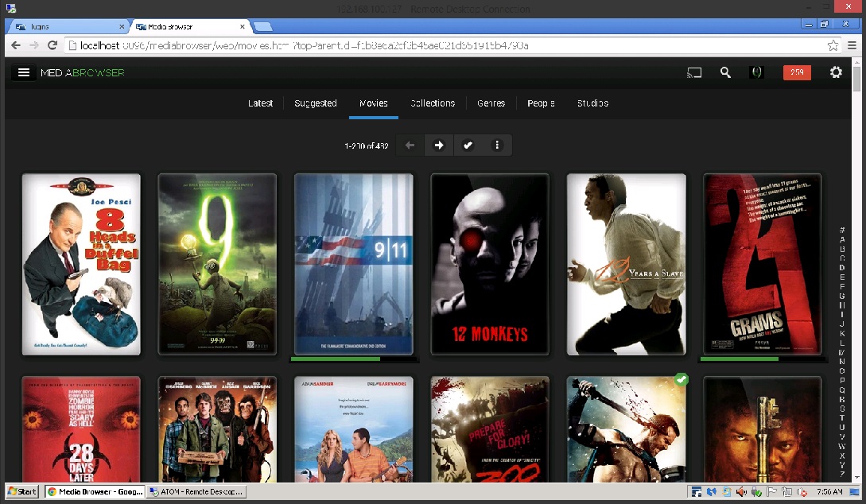Jump to letter K in alphabet picker
Viewport: 866px width, 504px height.
coord(842,333)
